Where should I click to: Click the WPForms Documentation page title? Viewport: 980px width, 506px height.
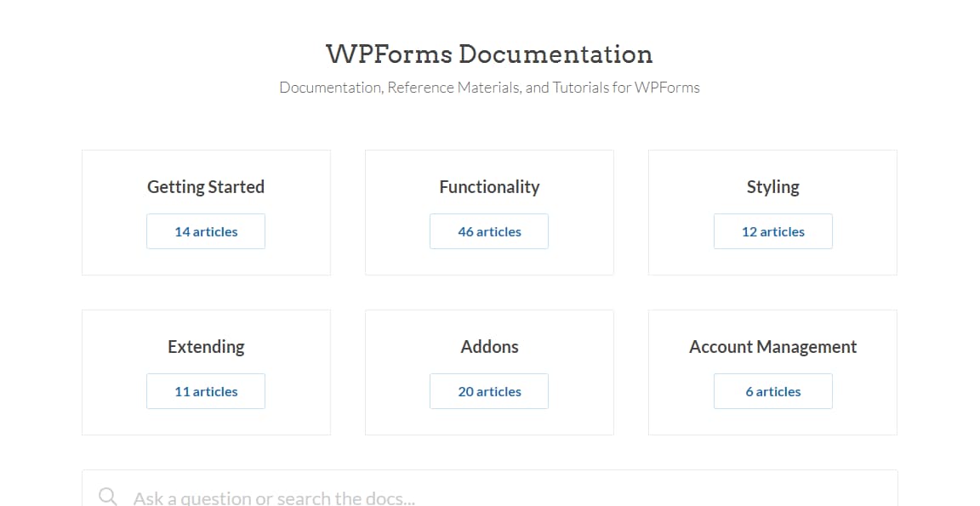tap(489, 54)
